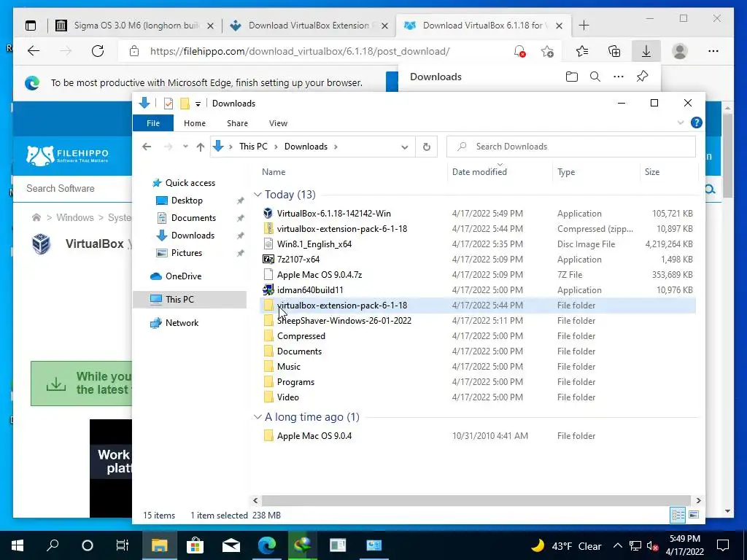Open Microsoft Store from taskbar
Viewport: 747px width, 560px height.
tap(195, 545)
